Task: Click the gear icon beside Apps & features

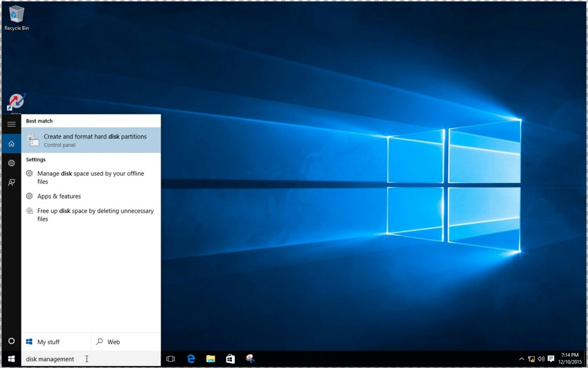Action: point(29,195)
